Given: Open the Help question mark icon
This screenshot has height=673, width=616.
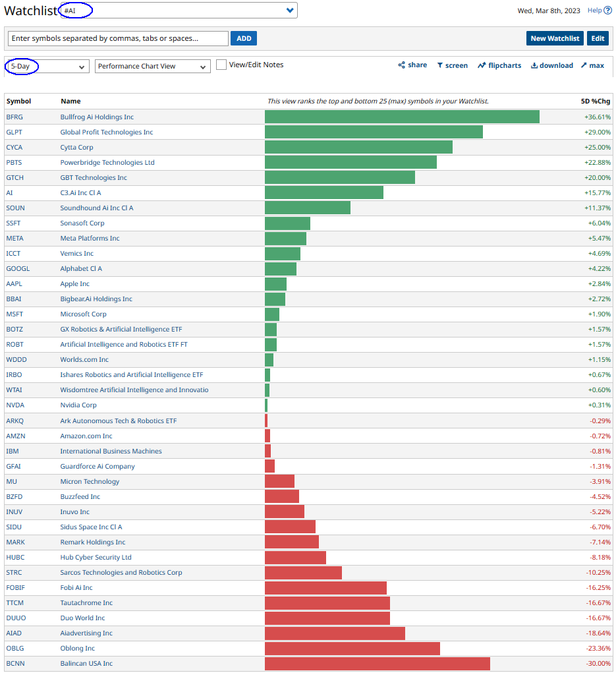Looking at the screenshot, I should 607,11.
